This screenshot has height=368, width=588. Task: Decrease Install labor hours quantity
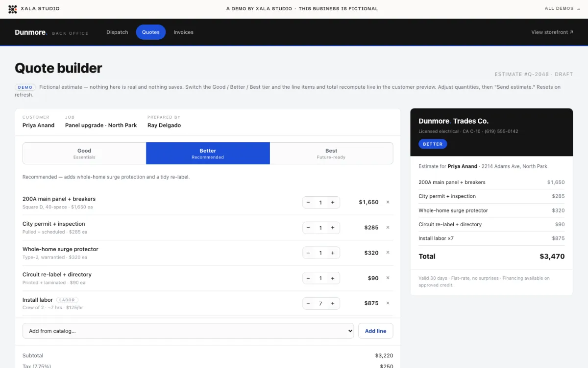click(x=308, y=303)
